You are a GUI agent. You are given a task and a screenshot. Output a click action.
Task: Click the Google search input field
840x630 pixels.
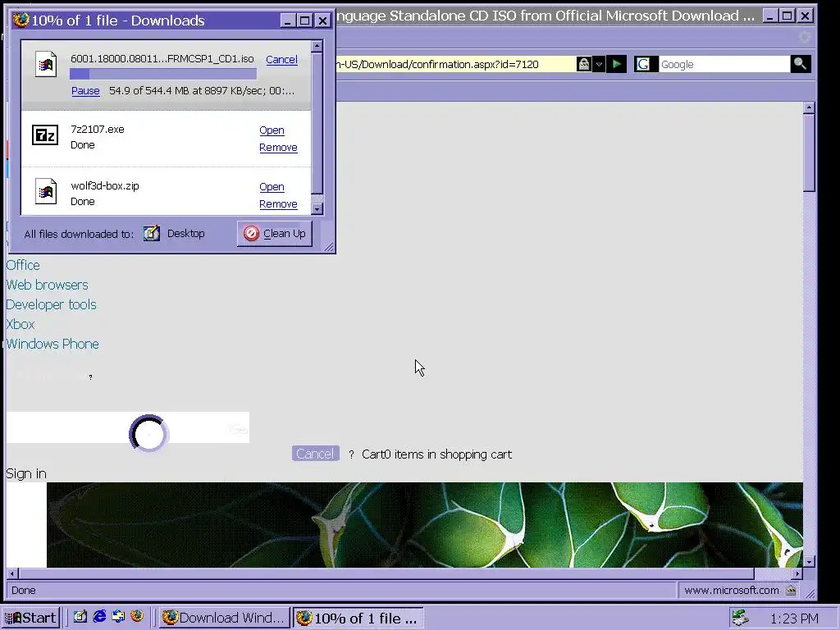[x=724, y=64]
